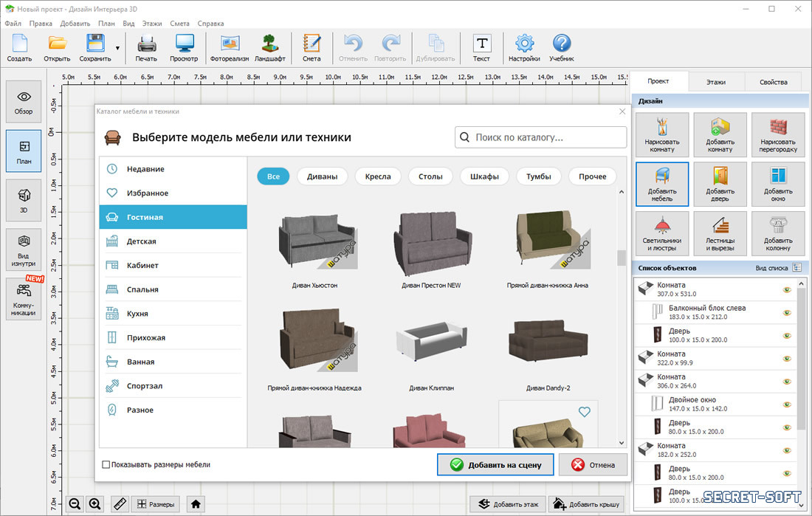Focus the Поиск по каталогу search field
Screen dimensions: 812x516
pos(540,137)
